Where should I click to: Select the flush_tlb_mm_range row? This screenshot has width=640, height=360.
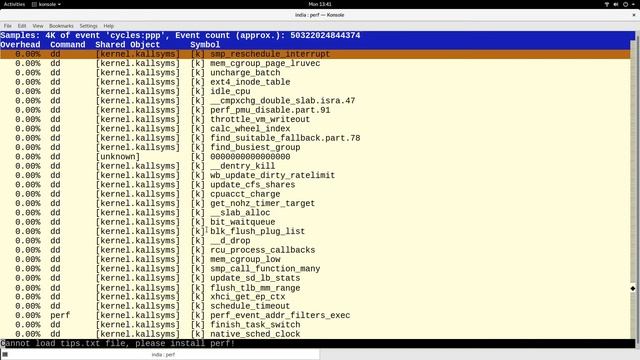click(x=315, y=288)
